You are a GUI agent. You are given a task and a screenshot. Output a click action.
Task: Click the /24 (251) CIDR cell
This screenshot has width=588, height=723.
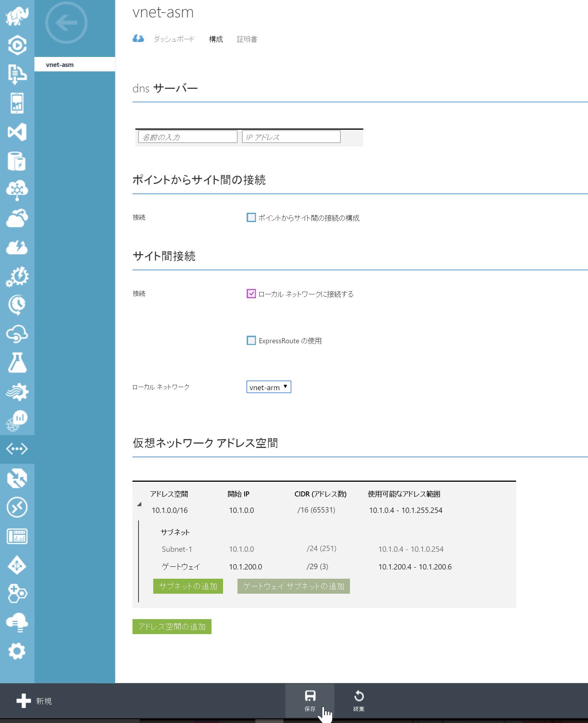[321, 548]
